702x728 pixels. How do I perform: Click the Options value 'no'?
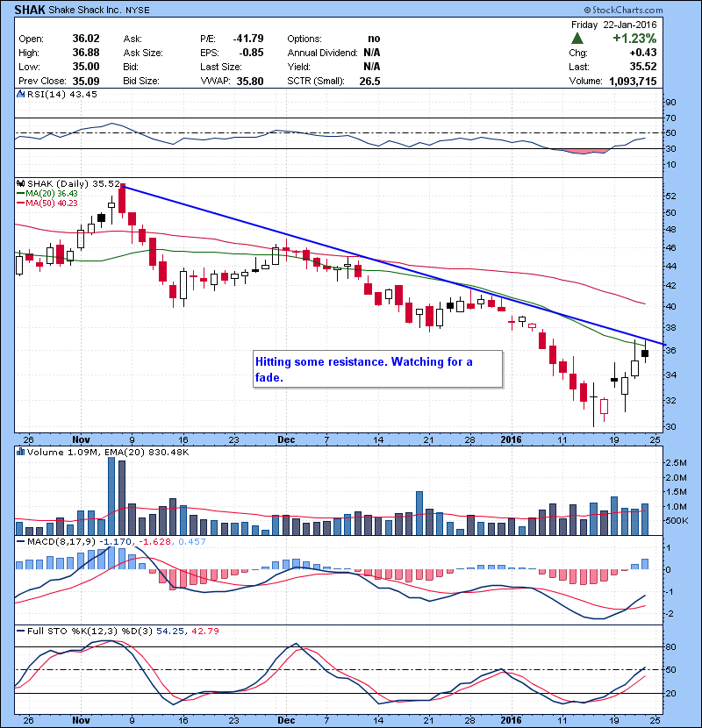[x=374, y=39]
